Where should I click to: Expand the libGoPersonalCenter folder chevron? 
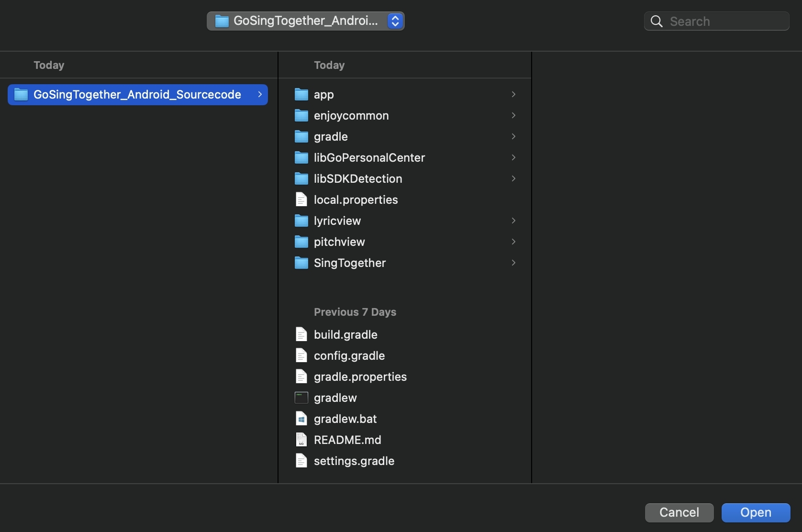coord(513,157)
